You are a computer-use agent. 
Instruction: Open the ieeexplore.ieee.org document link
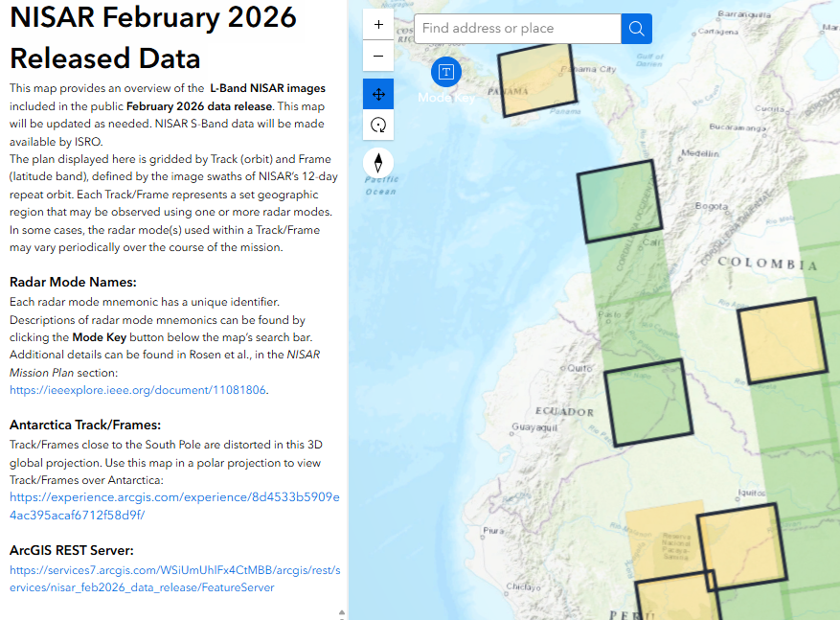point(138,390)
